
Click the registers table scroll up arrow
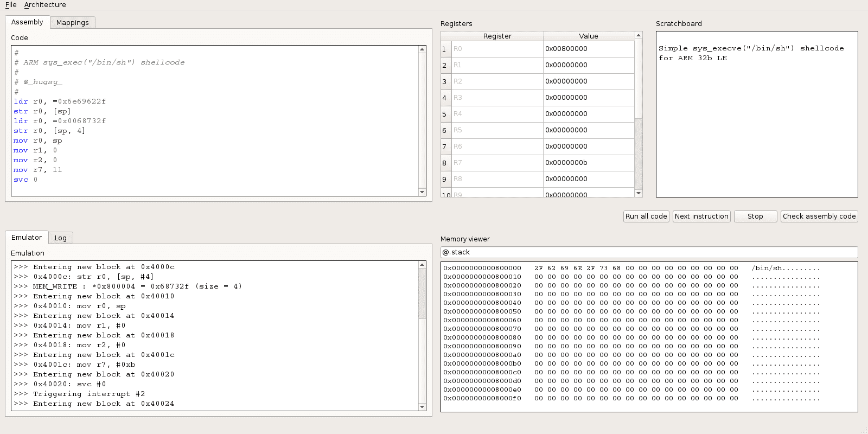[x=639, y=35]
